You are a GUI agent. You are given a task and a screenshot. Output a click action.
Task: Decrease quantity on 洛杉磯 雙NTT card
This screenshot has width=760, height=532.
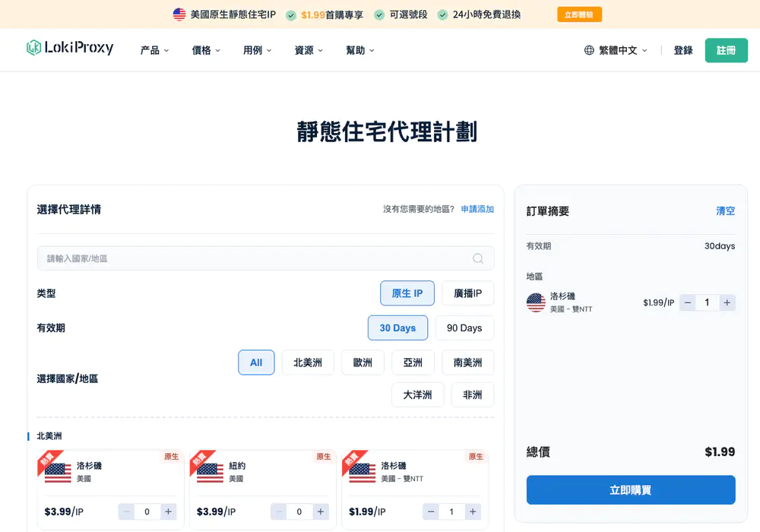pos(431,511)
